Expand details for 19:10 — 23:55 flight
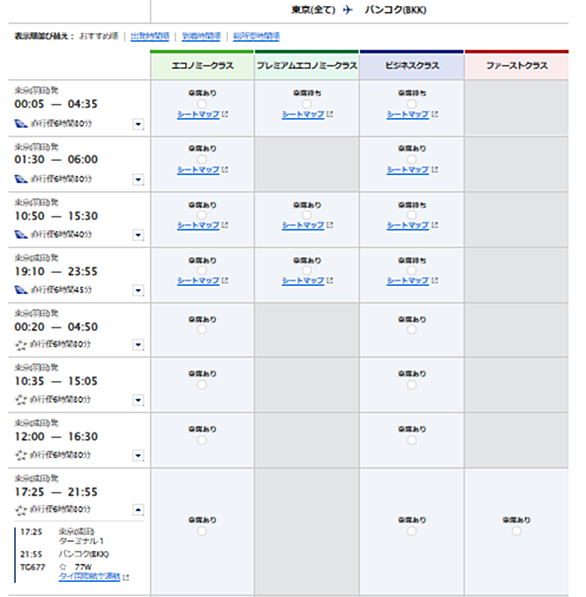The height and width of the screenshot is (597, 586). [138, 291]
